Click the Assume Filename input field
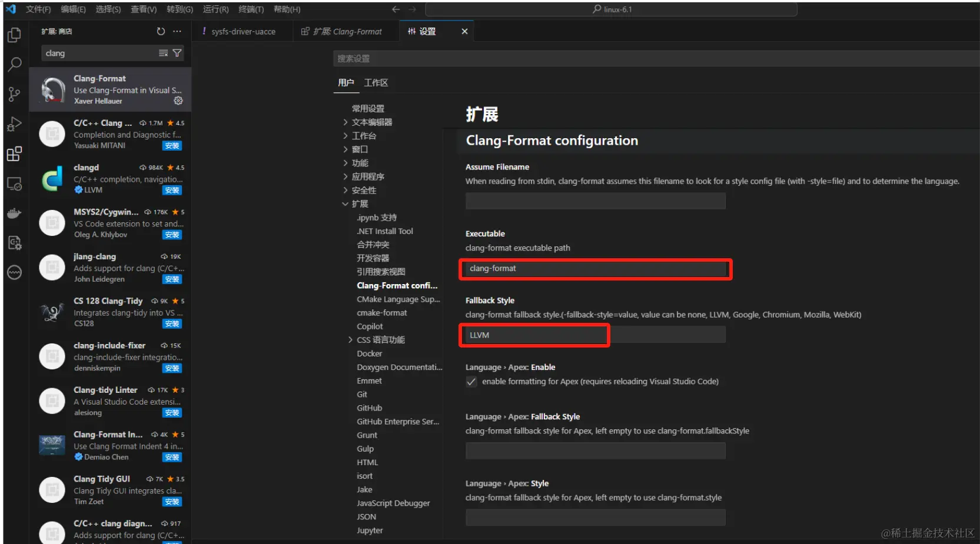This screenshot has height=544, width=980. [x=596, y=201]
